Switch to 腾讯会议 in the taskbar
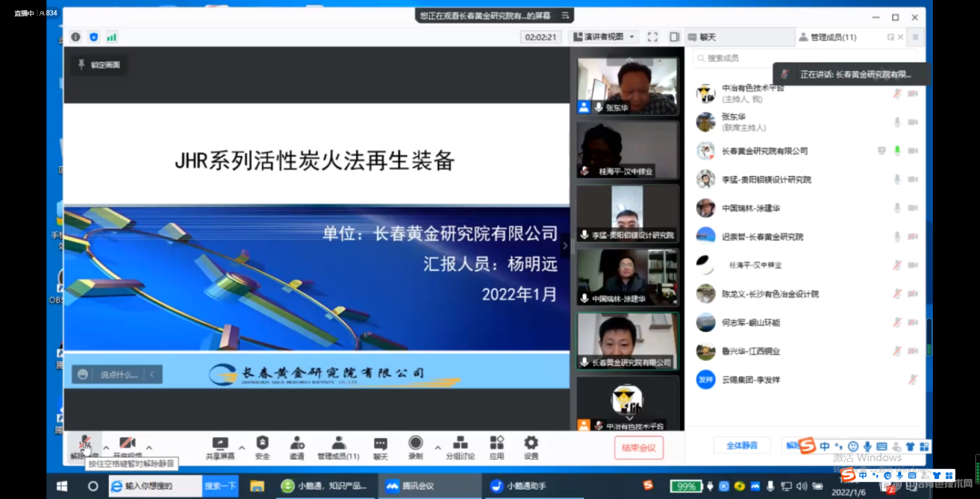Viewport: 980px width, 499px height. (429, 486)
